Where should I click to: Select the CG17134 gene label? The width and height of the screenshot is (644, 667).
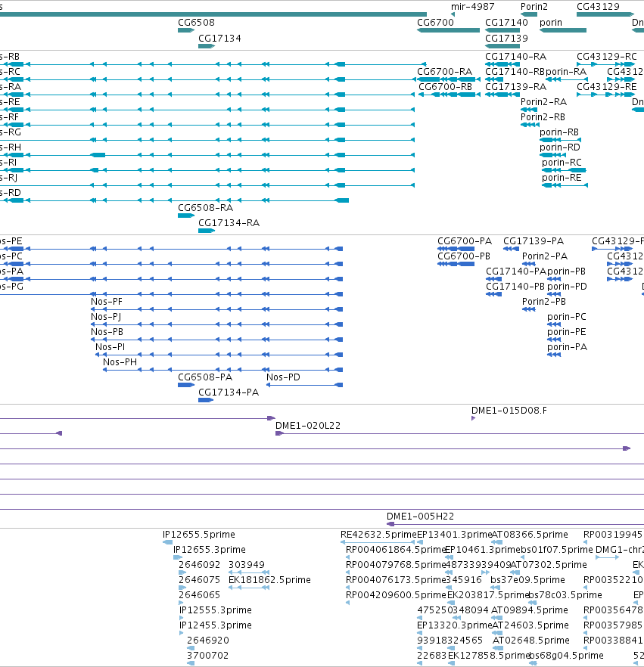(219, 39)
